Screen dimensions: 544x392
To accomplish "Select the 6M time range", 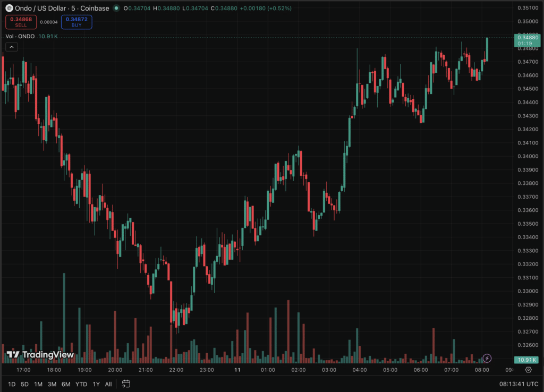I will click(66, 384).
